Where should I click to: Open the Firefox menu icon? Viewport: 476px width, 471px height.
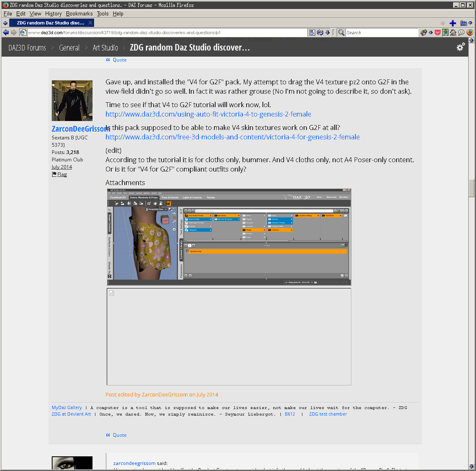coord(469,33)
